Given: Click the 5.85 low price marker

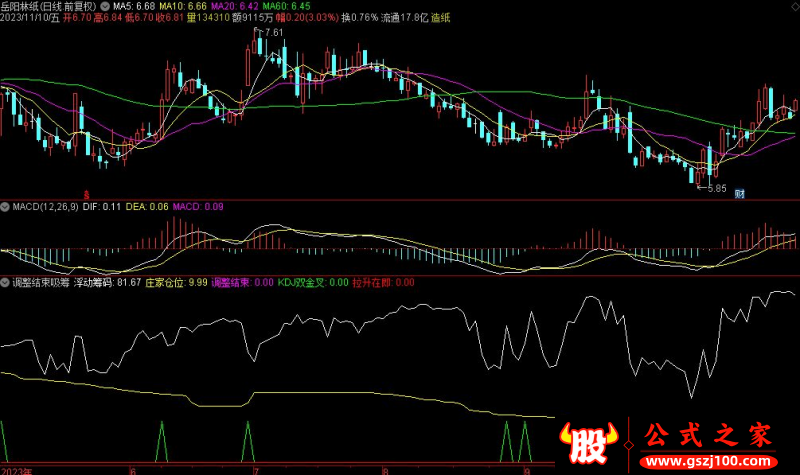Looking at the screenshot, I should tap(711, 187).
